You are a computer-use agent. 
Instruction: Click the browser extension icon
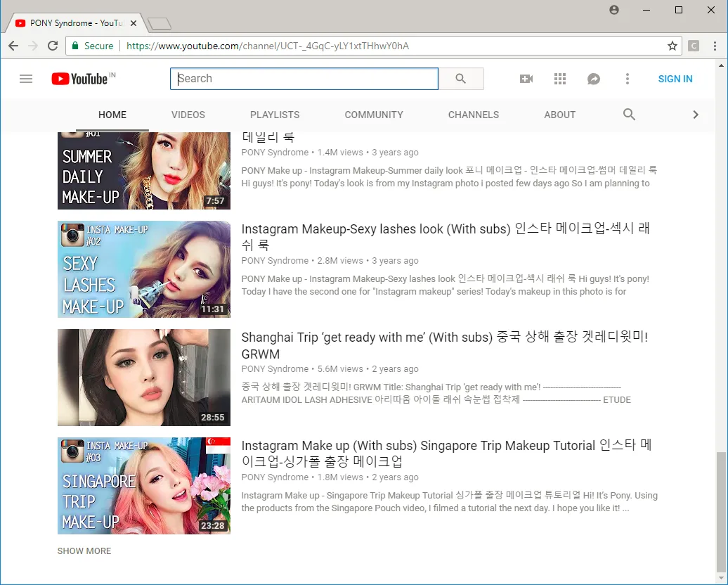coord(694,46)
